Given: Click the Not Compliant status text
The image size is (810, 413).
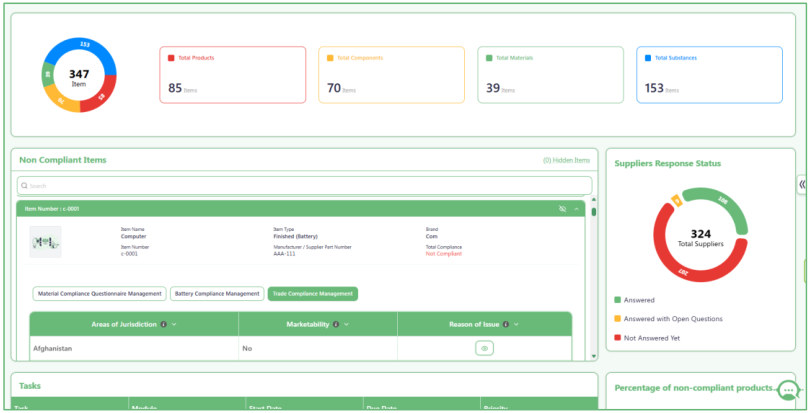Looking at the screenshot, I should (x=444, y=254).
